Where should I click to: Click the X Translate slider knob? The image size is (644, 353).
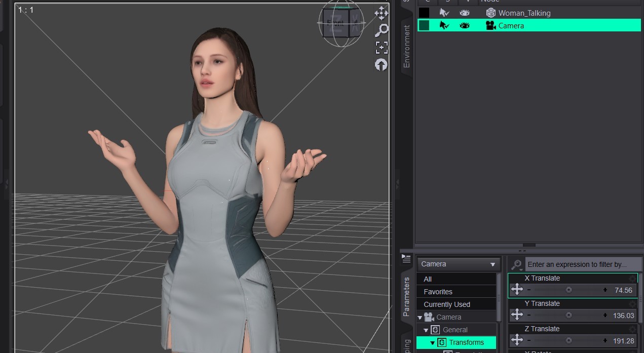[569, 290]
